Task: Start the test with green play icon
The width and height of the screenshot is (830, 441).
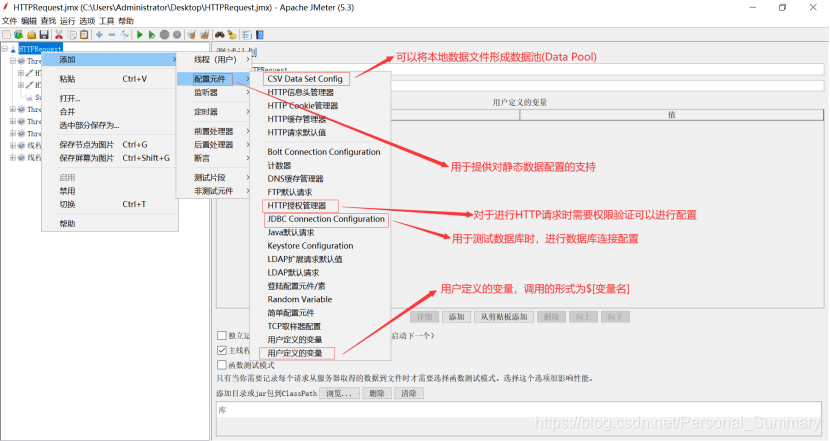Action: tap(140, 35)
